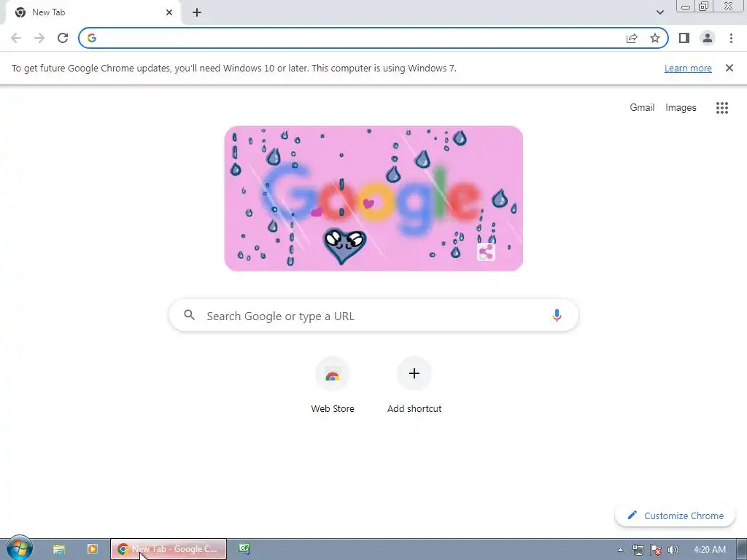Open Customize Chrome
Viewport: 747px width, 560px height.
click(x=675, y=516)
